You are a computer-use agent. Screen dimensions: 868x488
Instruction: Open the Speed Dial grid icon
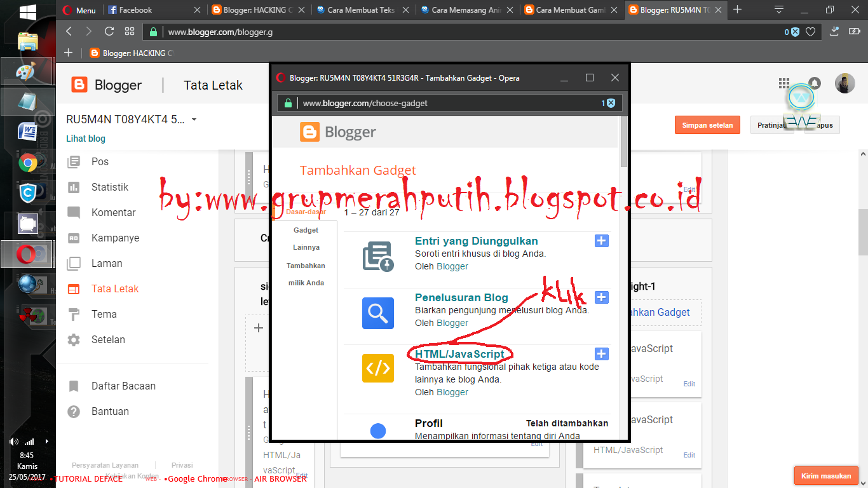(129, 31)
